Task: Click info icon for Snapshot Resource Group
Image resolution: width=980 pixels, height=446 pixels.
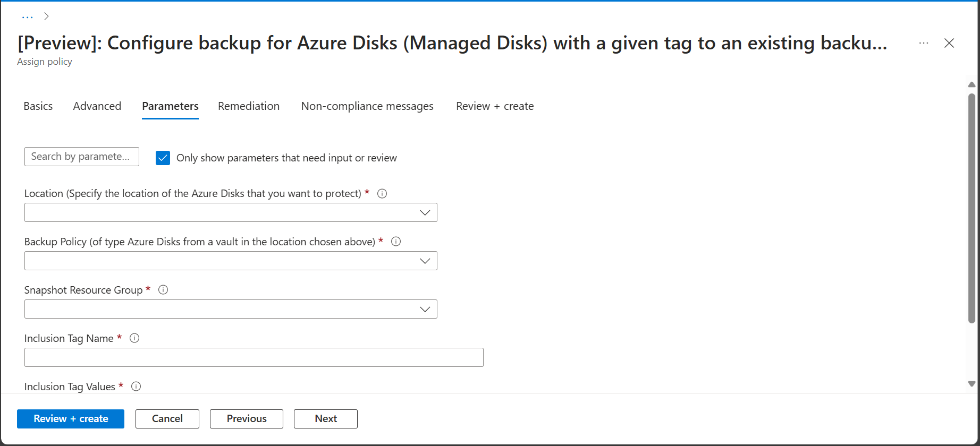Action: [x=163, y=290]
